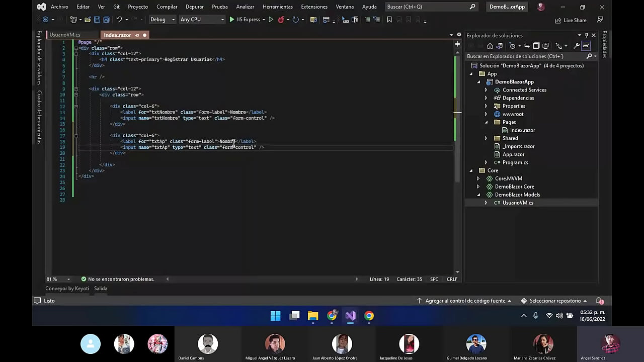
Task: Switch to the UsuarioVM.cs tab
Action: click(64, 35)
